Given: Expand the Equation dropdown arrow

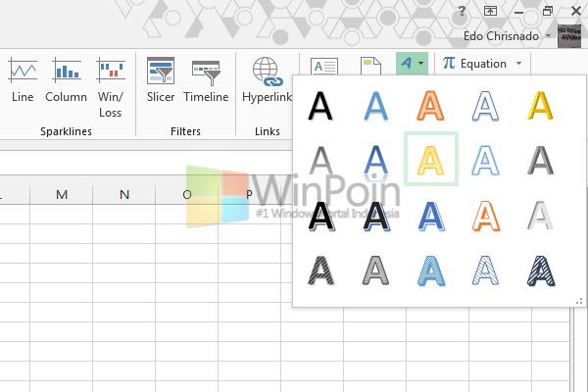Looking at the screenshot, I should 519,64.
